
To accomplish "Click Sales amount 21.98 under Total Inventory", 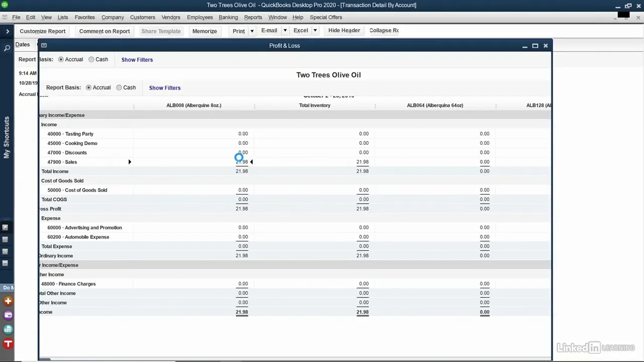I will click(x=362, y=162).
